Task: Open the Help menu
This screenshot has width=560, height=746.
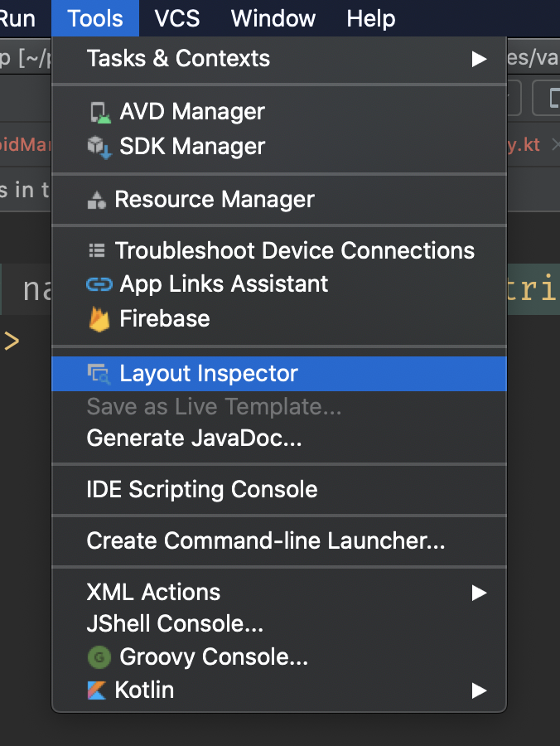Action: pos(371,18)
